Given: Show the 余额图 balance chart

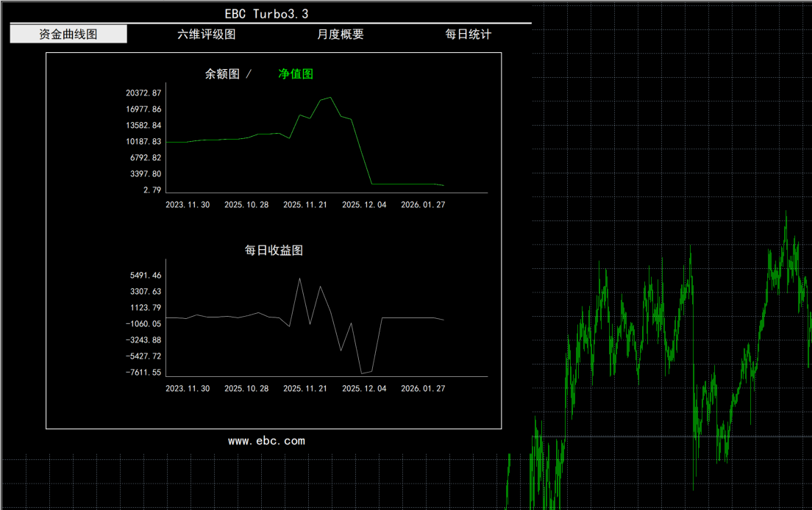Looking at the screenshot, I should pyautogui.click(x=222, y=74).
